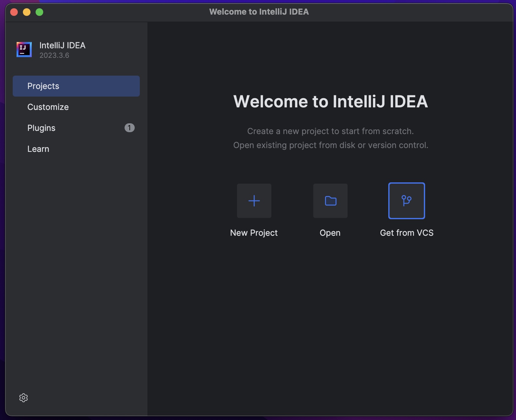Close the welcome window with the red button
Viewport: 516px width, 420px height.
pyautogui.click(x=14, y=12)
